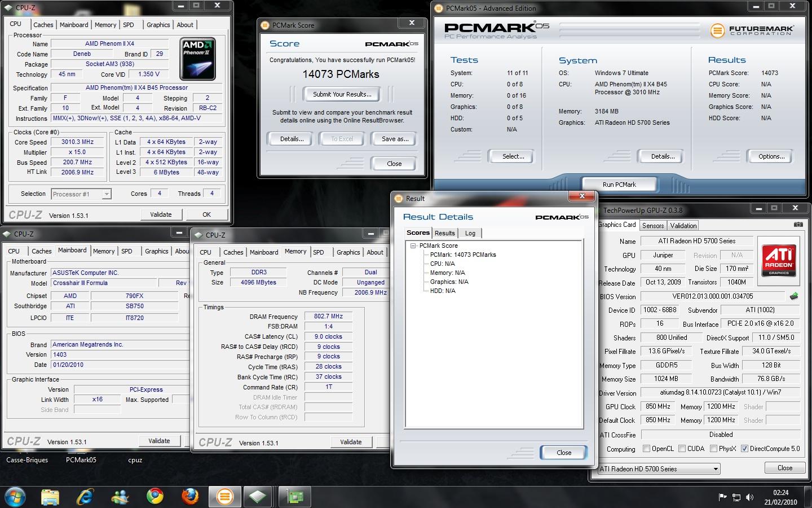The height and width of the screenshot is (508, 812).
Task: Open Graphics tab in Mainboard CPU-Z window
Action: pos(156,251)
